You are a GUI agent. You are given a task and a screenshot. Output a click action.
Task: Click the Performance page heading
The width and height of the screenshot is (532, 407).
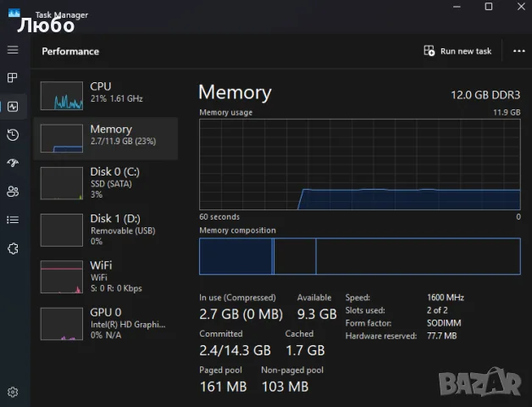[70, 52]
